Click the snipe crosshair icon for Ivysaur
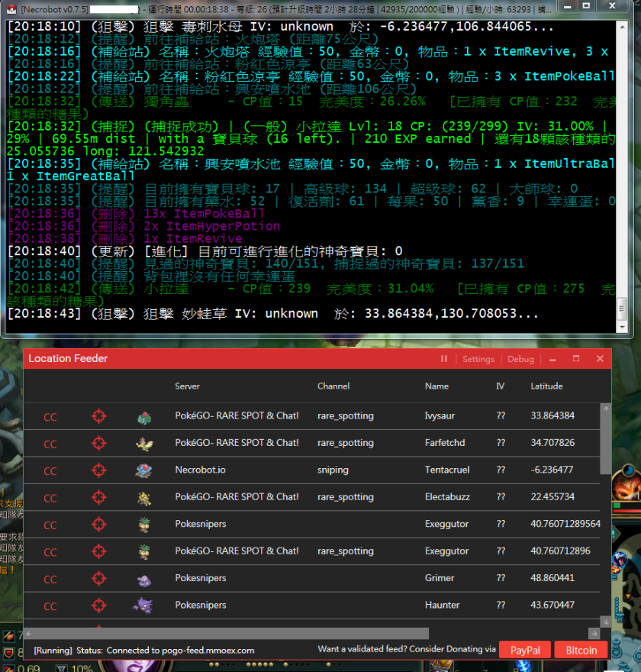Image resolution: width=641 pixels, height=672 pixels. pyautogui.click(x=99, y=416)
